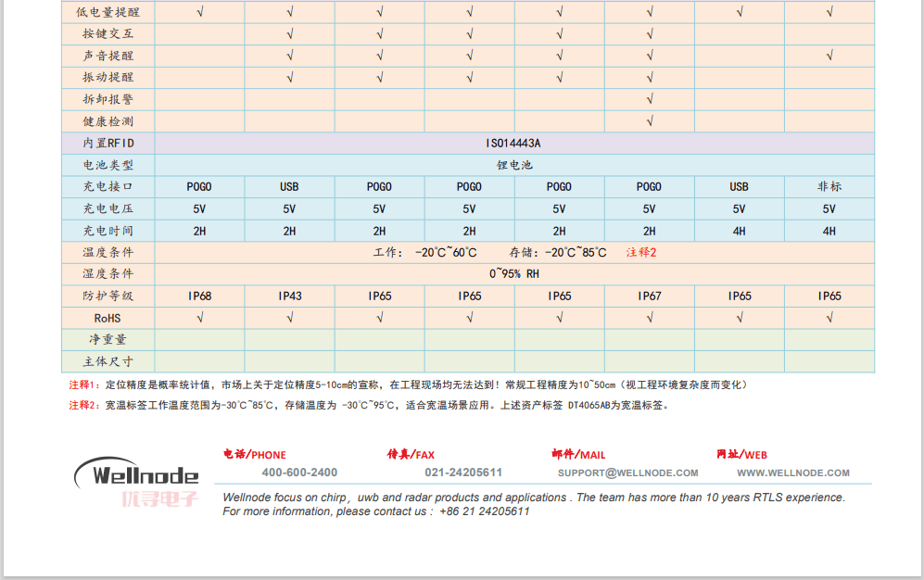Click the 温度条件 row label
The height and width of the screenshot is (580, 924).
click(108, 253)
